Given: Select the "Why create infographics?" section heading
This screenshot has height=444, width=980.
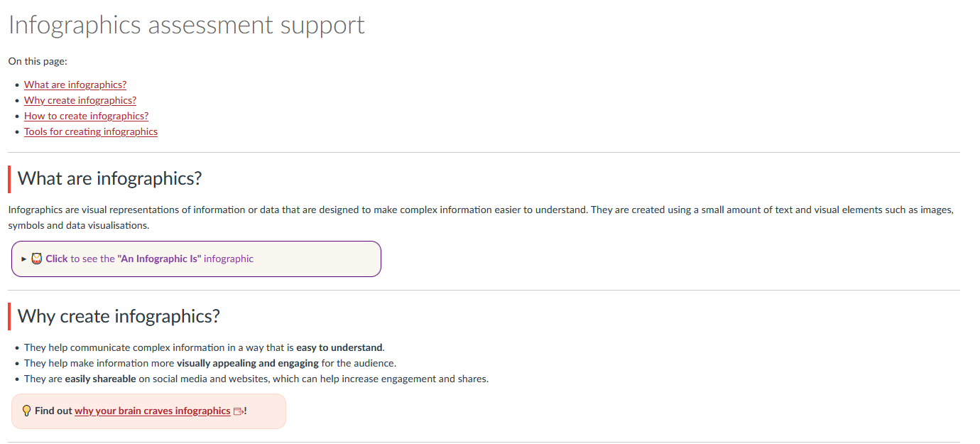Looking at the screenshot, I should coord(119,316).
